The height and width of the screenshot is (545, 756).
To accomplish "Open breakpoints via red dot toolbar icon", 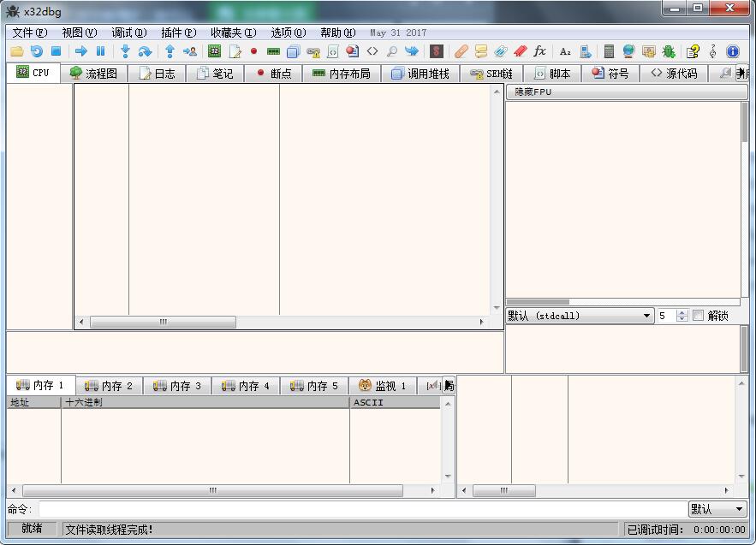I will coord(254,51).
